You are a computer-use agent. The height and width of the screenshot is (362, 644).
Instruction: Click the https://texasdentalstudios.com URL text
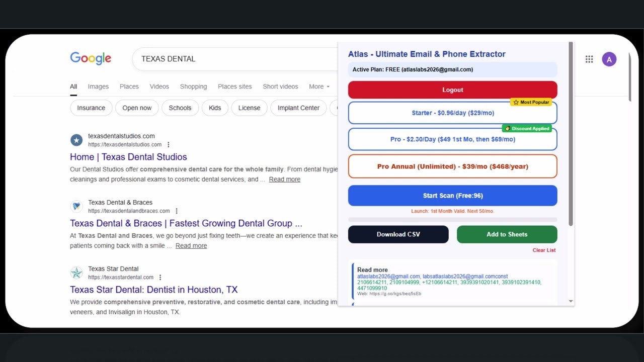[125, 145]
